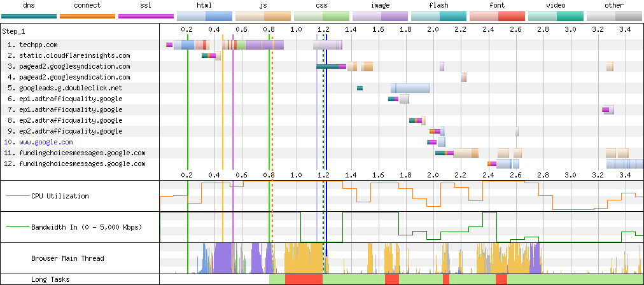Click the image bar in row 4 pagead2.googlesyndication.com

click(463, 77)
